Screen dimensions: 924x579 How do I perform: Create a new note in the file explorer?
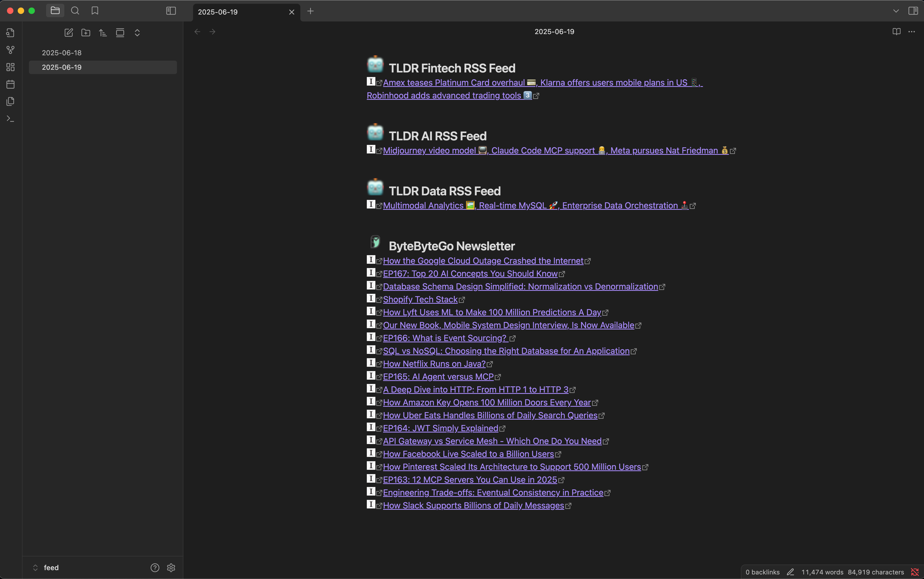[x=68, y=32]
